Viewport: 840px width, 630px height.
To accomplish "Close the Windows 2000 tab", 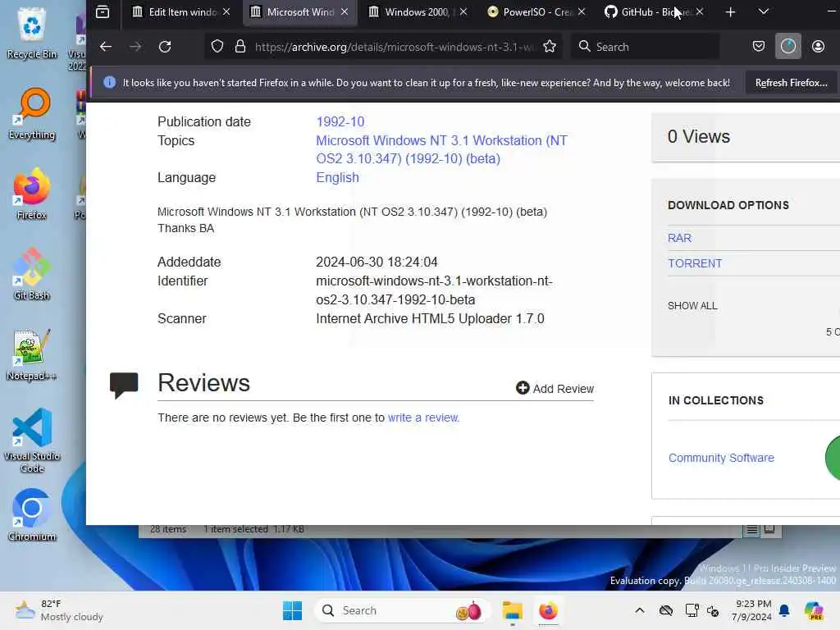I will (x=463, y=11).
